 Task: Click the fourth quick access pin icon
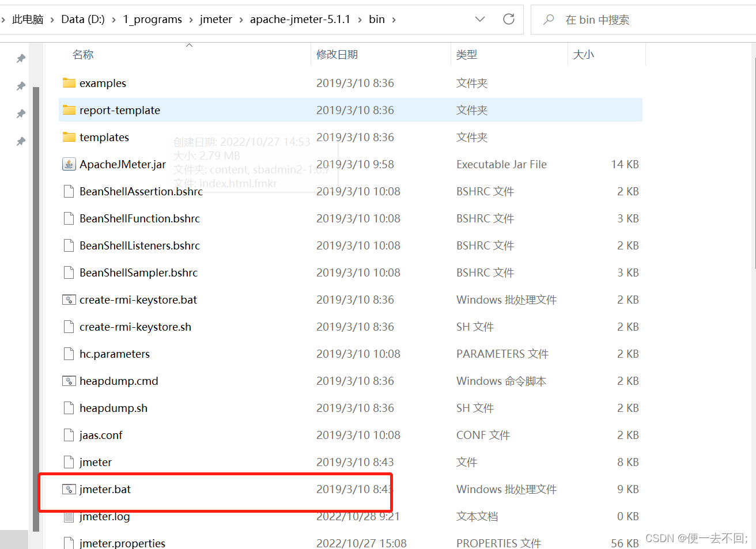click(x=21, y=142)
